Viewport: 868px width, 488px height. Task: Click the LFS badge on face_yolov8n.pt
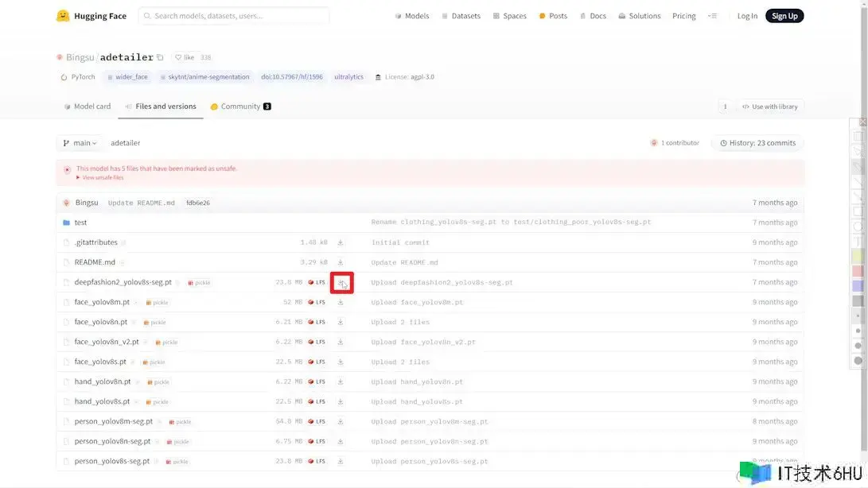317,322
